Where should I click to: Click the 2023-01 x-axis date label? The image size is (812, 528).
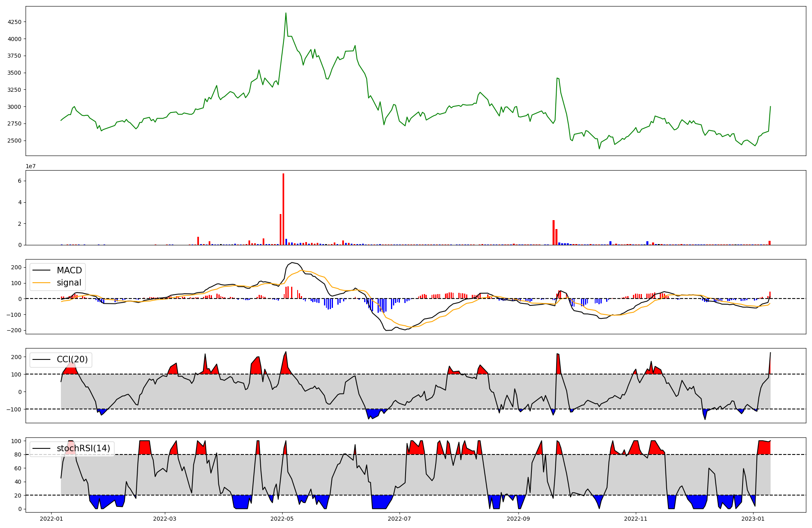[753, 519]
